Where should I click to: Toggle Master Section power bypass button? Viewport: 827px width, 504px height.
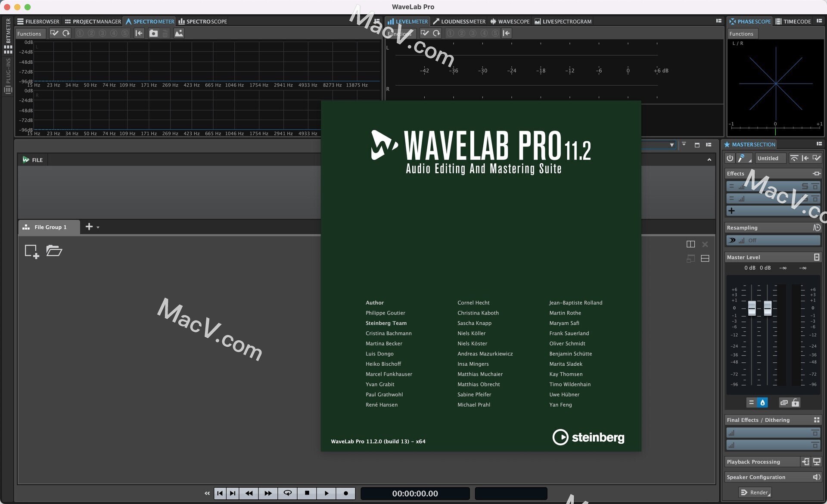coord(730,158)
